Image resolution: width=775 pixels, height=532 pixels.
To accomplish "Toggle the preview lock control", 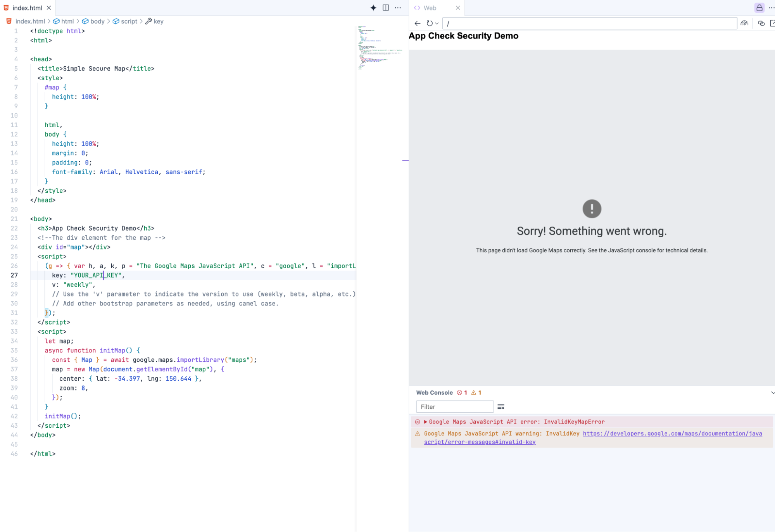I will pos(759,8).
